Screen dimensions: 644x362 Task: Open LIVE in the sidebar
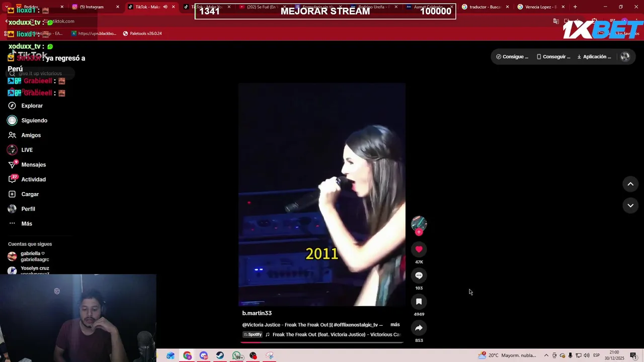27,150
